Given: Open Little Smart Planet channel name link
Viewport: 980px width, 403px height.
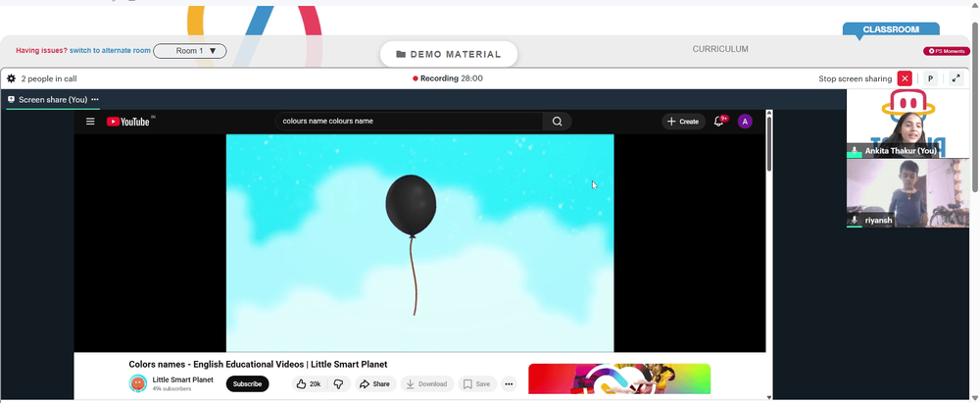Looking at the screenshot, I should (182, 379).
